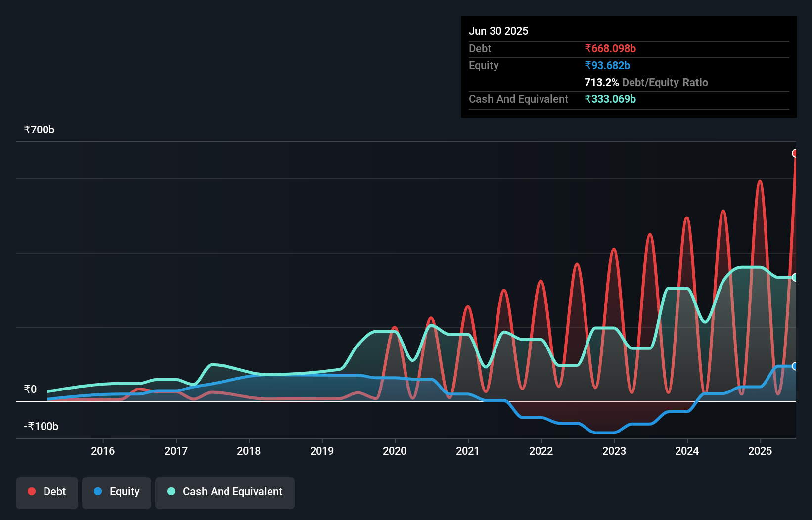The width and height of the screenshot is (812, 520).
Task: Click the ₹333.069b Cash value in tooltip
Action: 611,99
